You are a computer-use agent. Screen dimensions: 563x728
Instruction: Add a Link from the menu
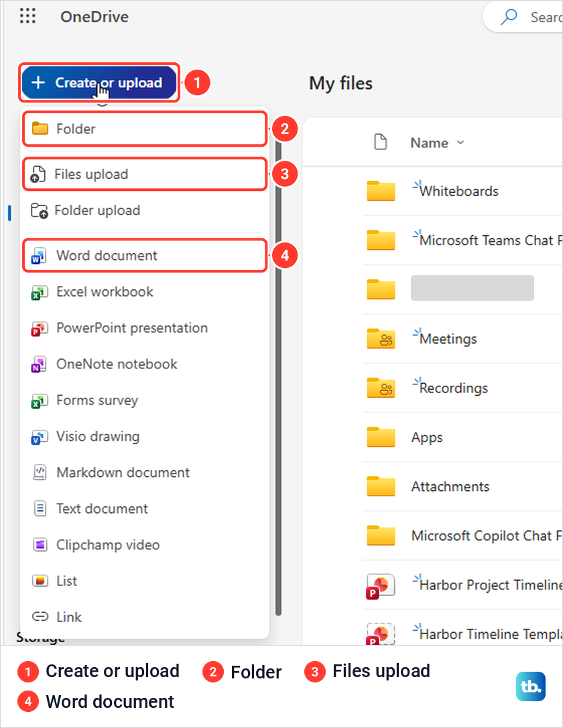pyautogui.click(x=145, y=617)
